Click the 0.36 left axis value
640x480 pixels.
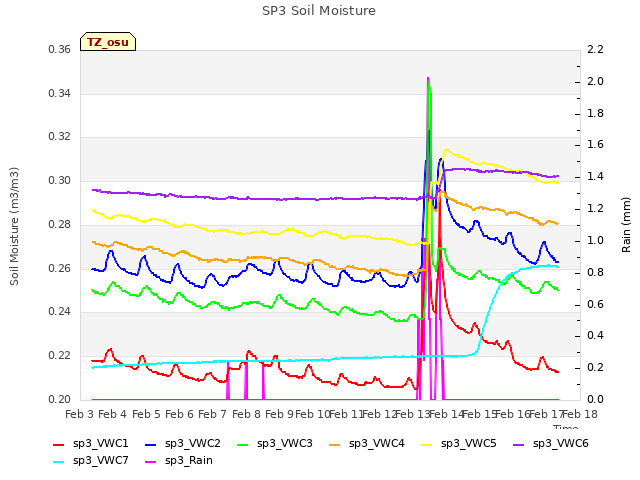click(60, 49)
